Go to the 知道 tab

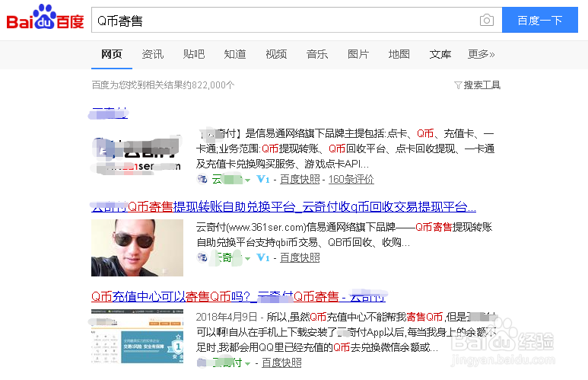(x=235, y=54)
